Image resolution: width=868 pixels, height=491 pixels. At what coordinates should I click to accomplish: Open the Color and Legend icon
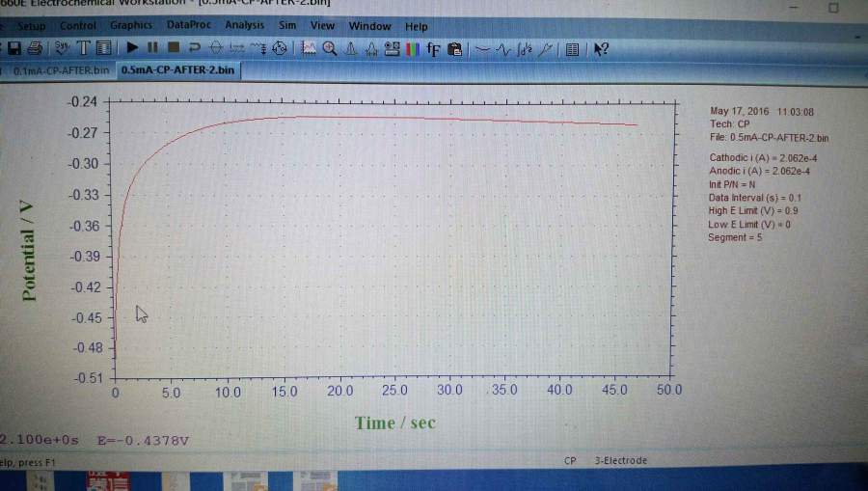pos(413,49)
